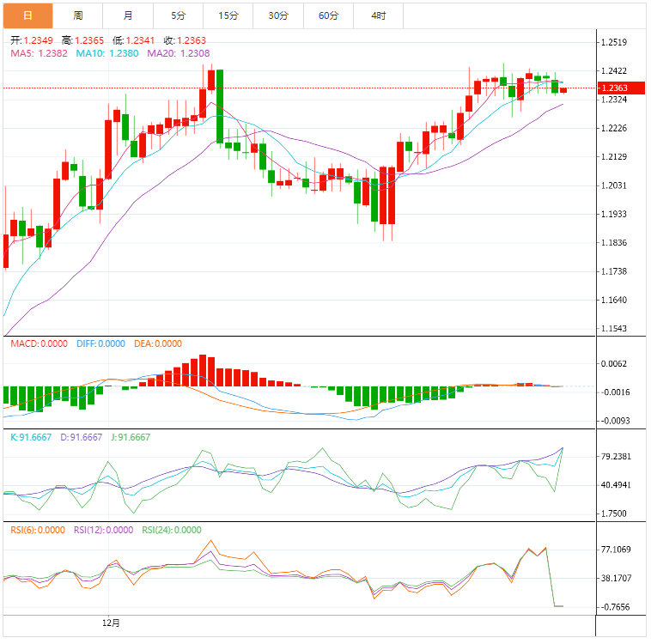This screenshot has height=644, width=651.
Task: Click the RSI(6) indicator label
Action: point(38,530)
